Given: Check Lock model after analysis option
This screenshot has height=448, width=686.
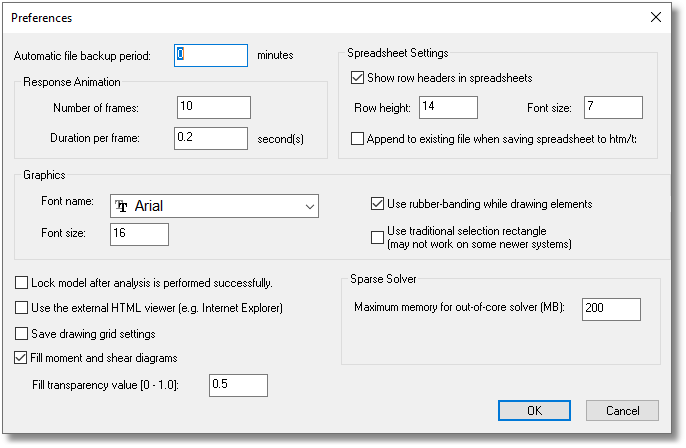Looking at the screenshot, I should [x=22, y=283].
